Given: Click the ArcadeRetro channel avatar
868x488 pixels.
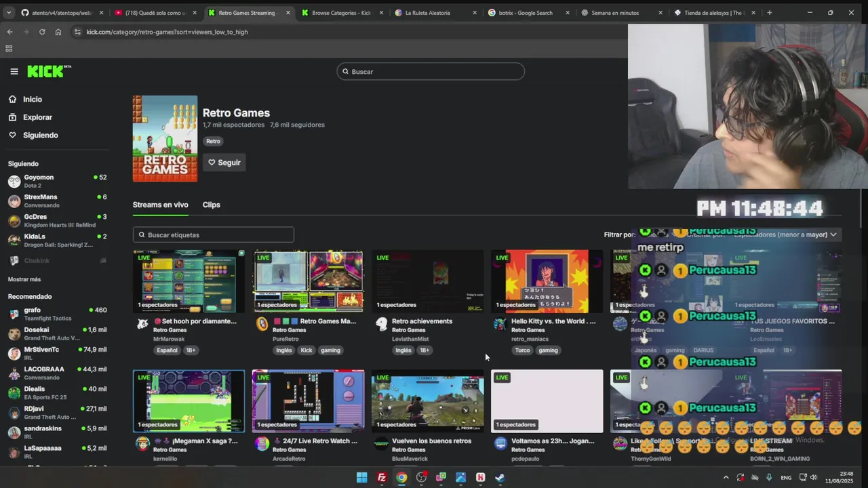Looking at the screenshot, I should (x=262, y=444).
